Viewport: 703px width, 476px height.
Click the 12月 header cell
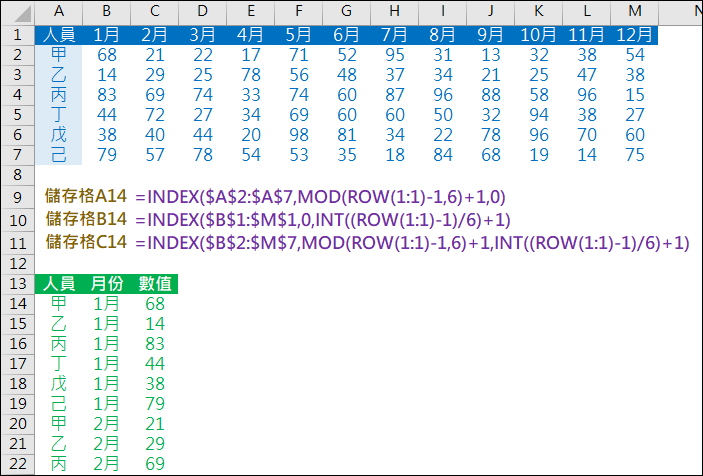[x=634, y=35]
